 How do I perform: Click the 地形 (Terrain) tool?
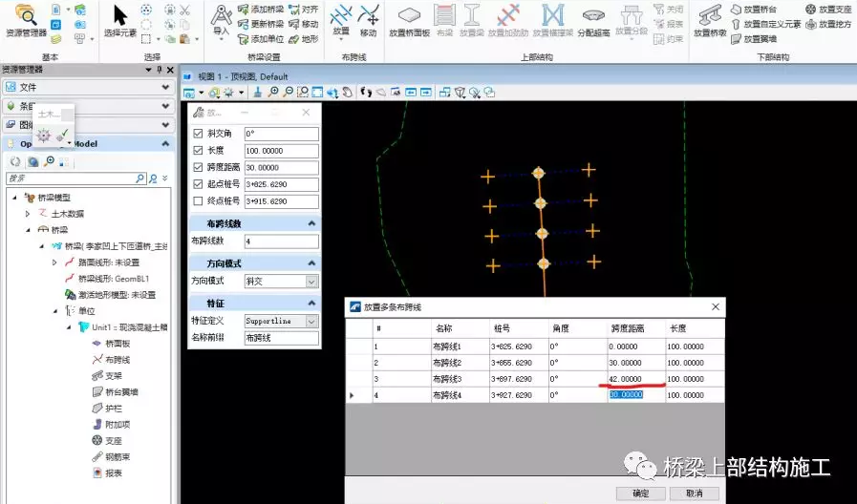(x=303, y=39)
